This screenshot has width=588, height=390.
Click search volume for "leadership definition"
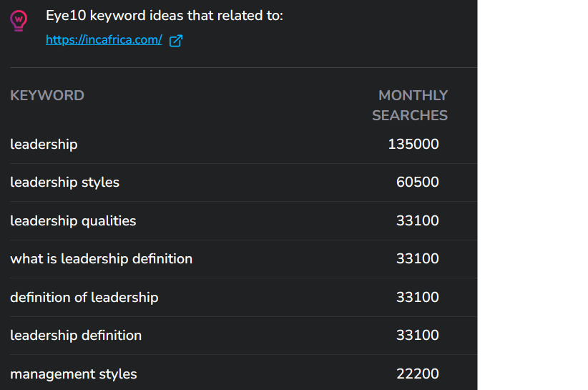418,336
